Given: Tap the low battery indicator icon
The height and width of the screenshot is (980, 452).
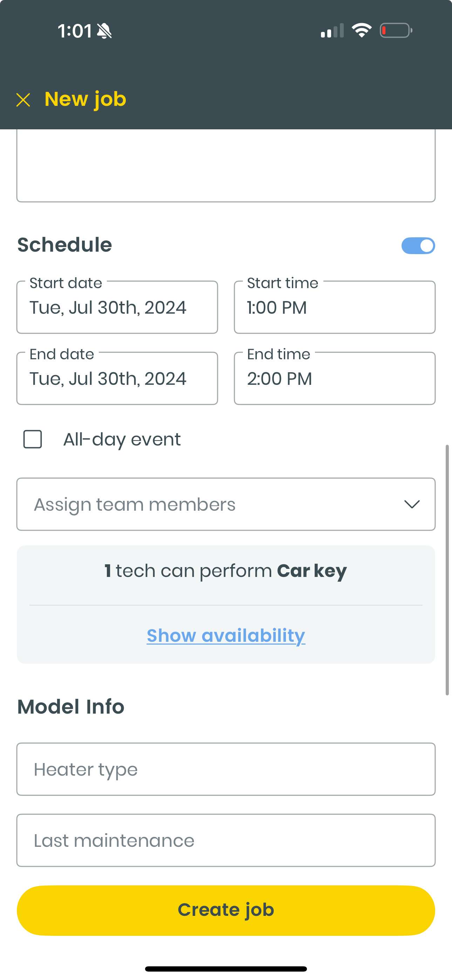Looking at the screenshot, I should click(x=396, y=30).
